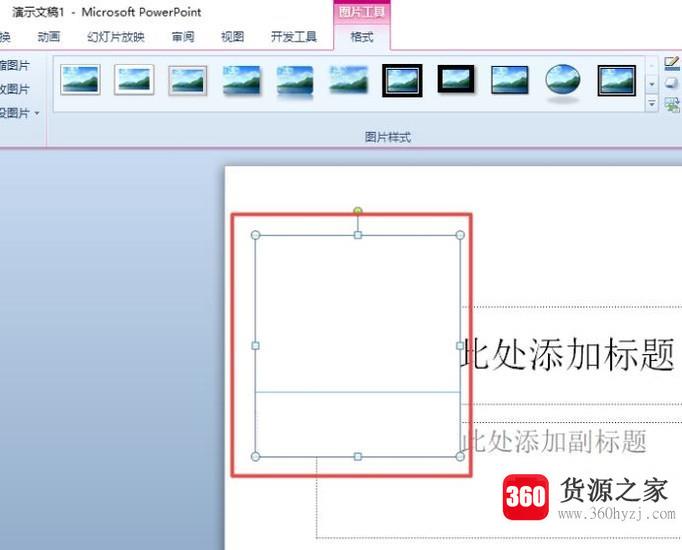682x550 pixels.
Task: Apply the Beveled Matte White picture style
Action: pos(134,80)
